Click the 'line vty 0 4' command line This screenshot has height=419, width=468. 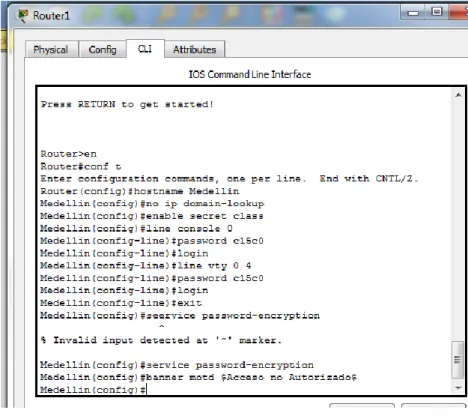tap(146, 266)
